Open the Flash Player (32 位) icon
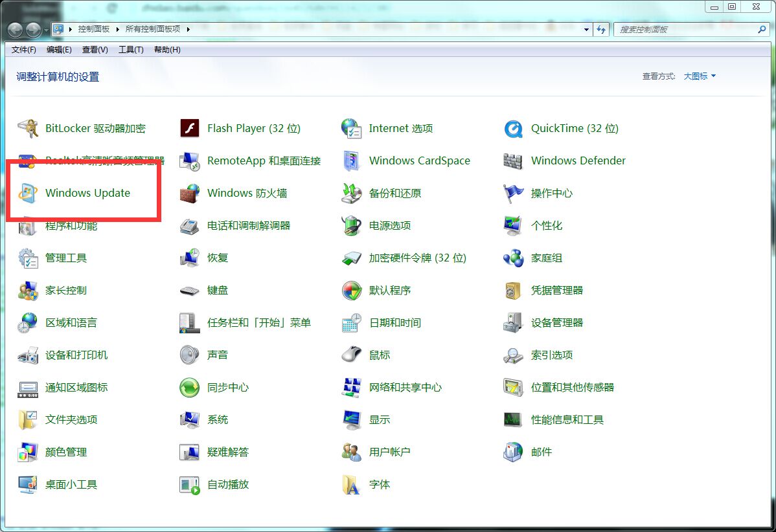 pyautogui.click(x=190, y=129)
